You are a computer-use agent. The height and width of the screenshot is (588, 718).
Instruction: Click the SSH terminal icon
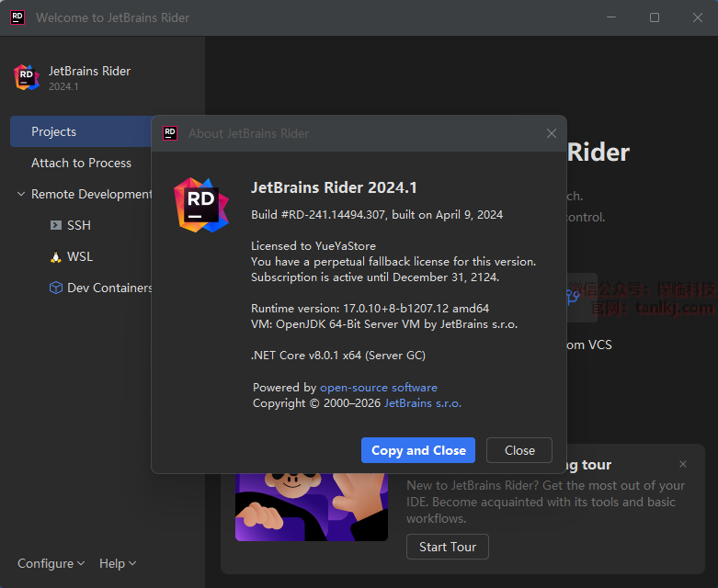pyautogui.click(x=56, y=225)
